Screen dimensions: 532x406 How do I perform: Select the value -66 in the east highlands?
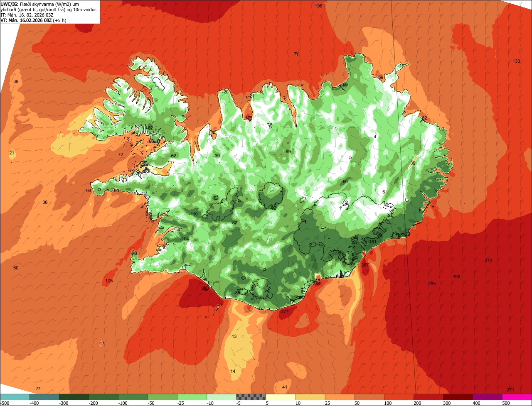coord(344,181)
